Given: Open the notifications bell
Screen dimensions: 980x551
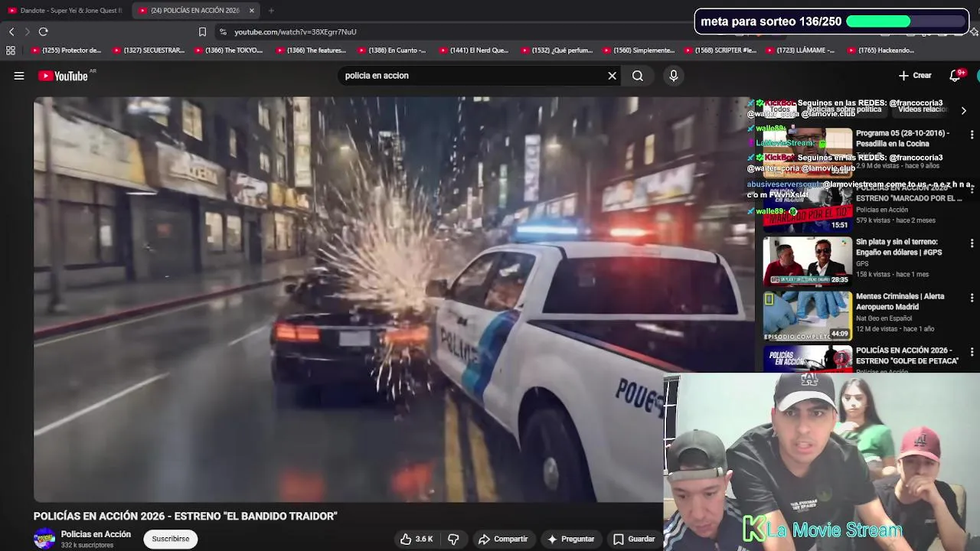Looking at the screenshot, I should pyautogui.click(x=955, y=76).
